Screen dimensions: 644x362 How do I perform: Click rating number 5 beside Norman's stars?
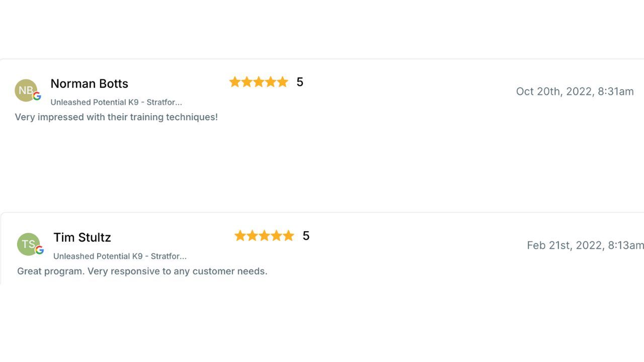click(x=300, y=82)
